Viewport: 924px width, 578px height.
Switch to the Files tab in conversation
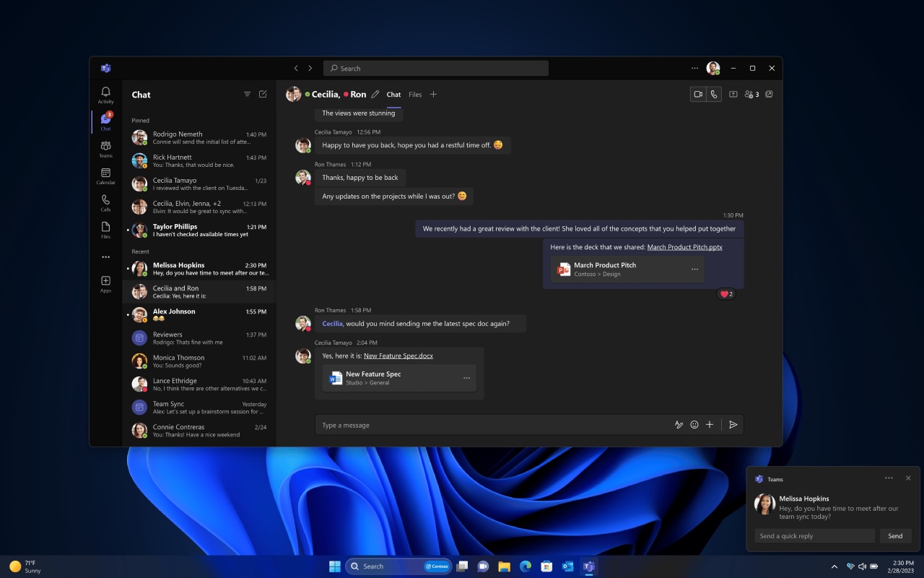click(415, 95)
